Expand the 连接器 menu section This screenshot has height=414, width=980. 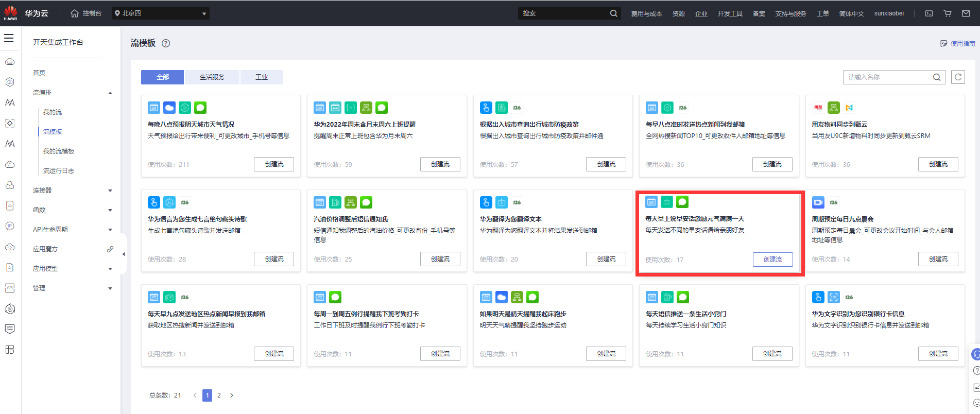(x=110, y=191)
